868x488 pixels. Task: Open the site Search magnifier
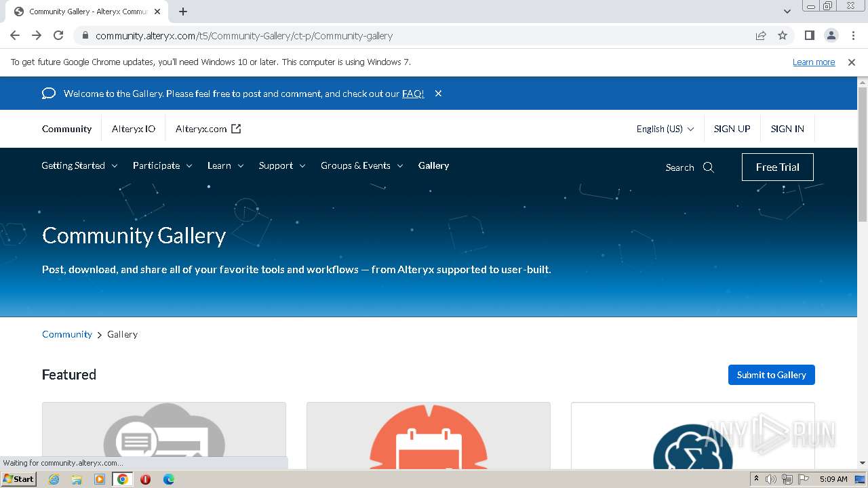click(709, 167)
